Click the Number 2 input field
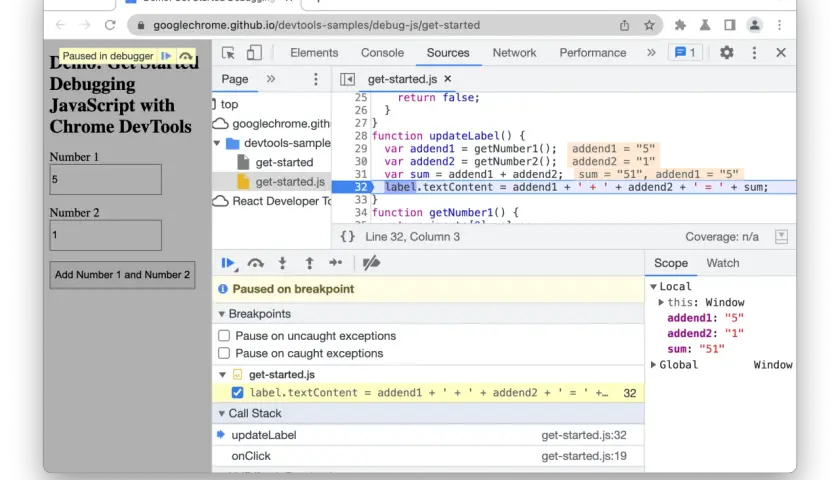 (x=106, y=235)
